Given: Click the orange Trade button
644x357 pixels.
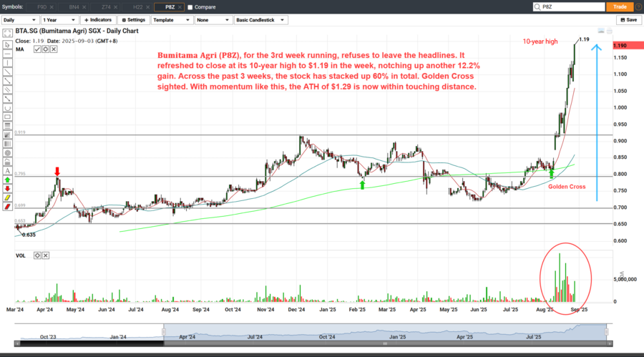Looking at the screenshot, I should pos(620,7).
